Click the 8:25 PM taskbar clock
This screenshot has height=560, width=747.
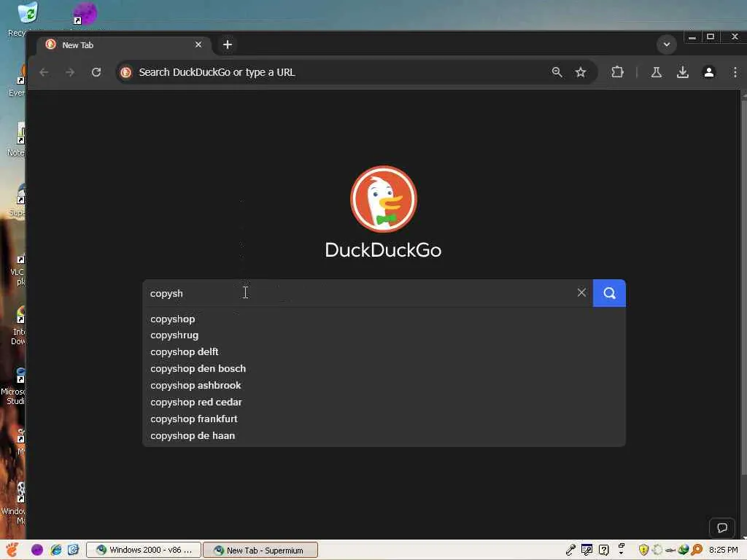pyautogui.click(x=723, y=550)
